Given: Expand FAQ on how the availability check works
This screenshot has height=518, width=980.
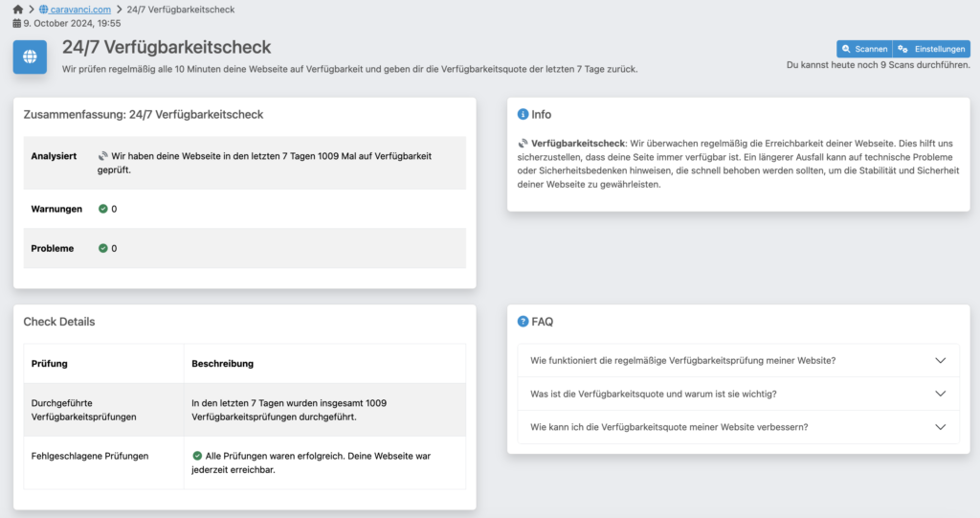Looking at the screenshot, I should pos(738,361).
